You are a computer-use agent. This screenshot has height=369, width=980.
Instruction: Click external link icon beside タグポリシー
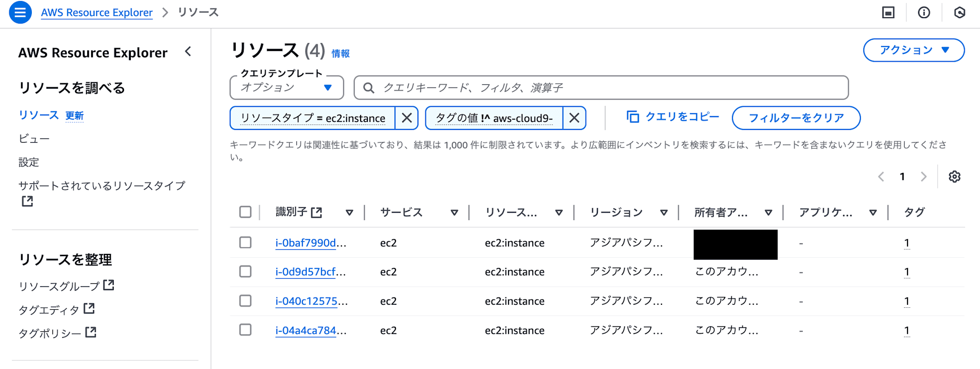point(91,332)
